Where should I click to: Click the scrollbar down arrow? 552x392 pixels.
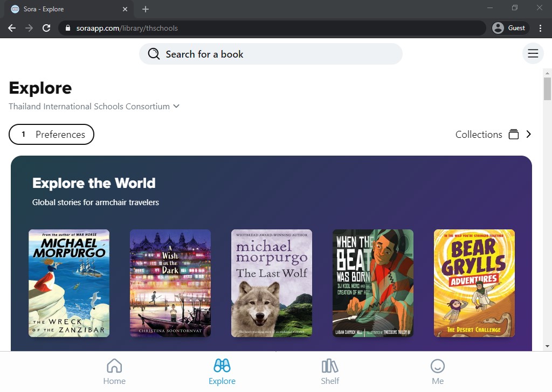[x=547, y=346]
